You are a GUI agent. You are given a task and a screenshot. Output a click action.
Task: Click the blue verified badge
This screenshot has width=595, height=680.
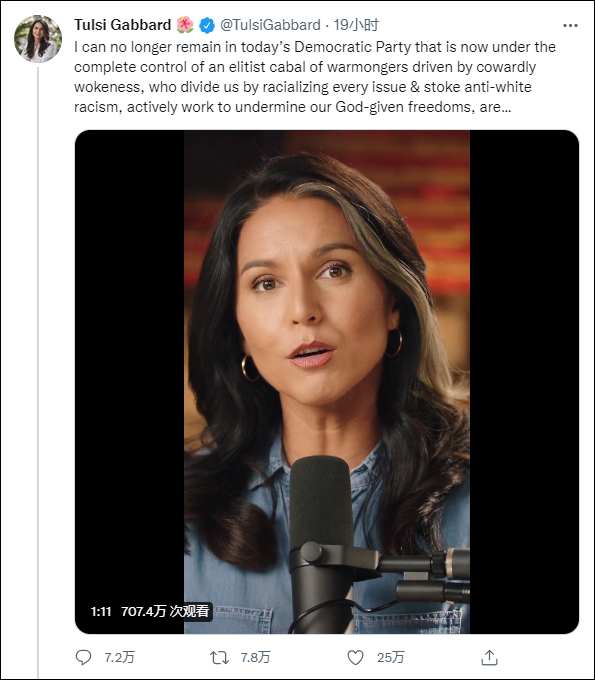(207, 25)
